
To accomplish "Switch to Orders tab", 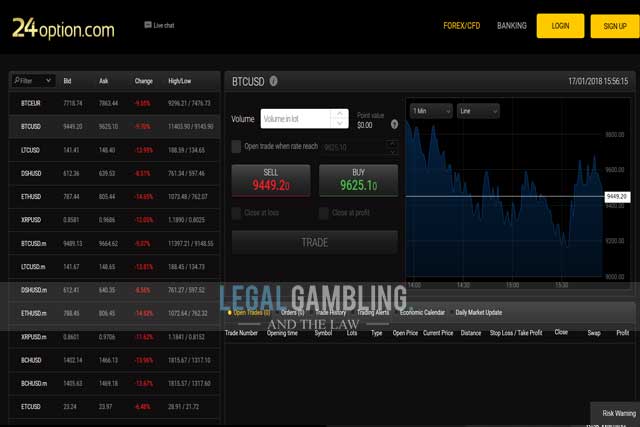I will point(292,313).
